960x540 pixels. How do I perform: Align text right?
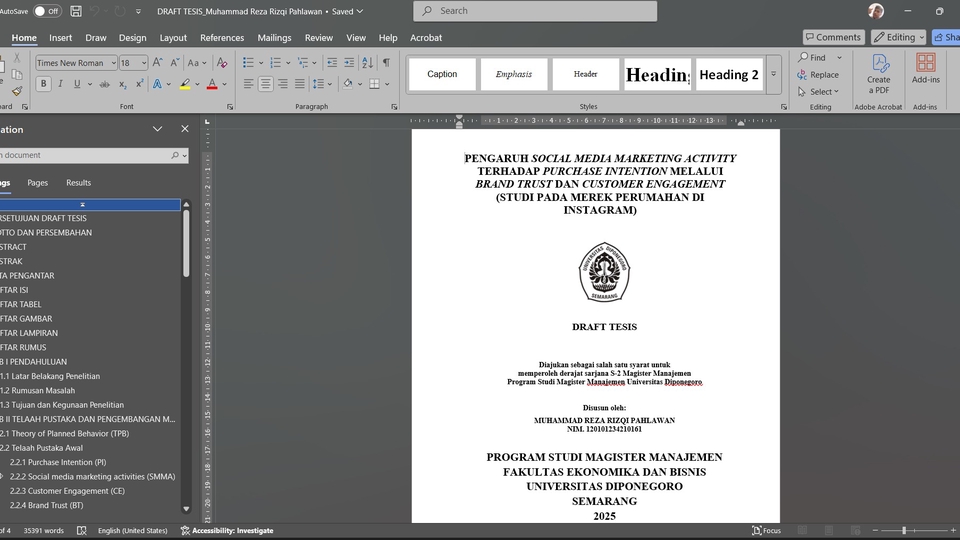pos(282,84)
